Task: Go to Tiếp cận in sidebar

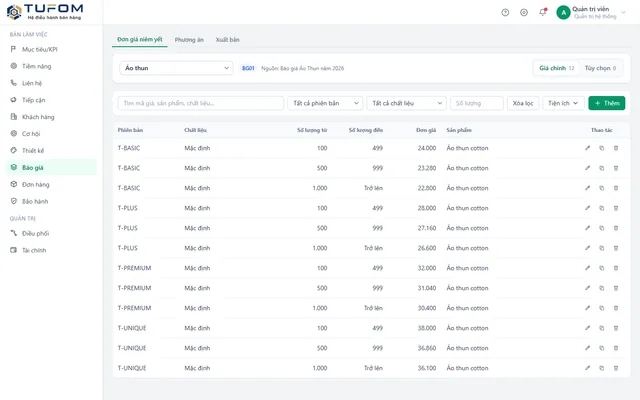Action: point(51,100)
